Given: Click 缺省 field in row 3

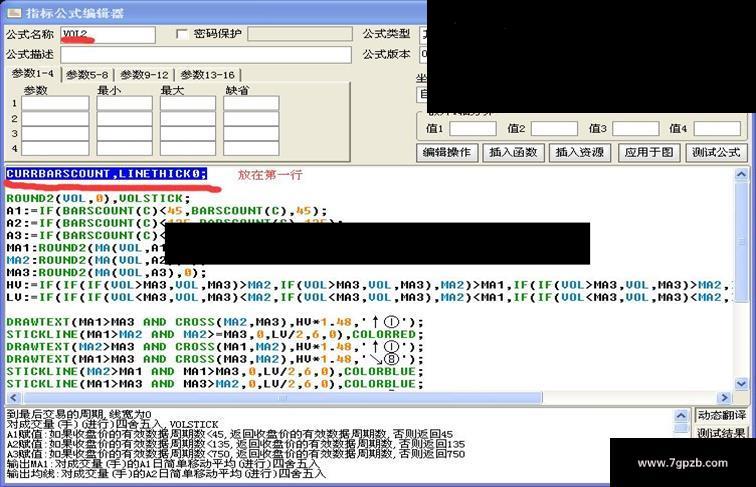Looking at the screenshot, I should (251, 134).
